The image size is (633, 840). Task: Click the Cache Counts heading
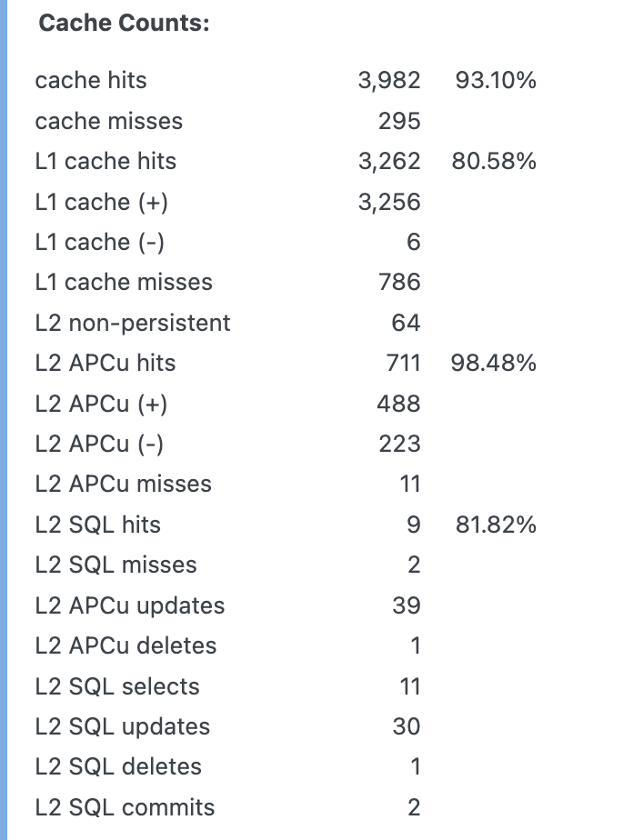124,24
